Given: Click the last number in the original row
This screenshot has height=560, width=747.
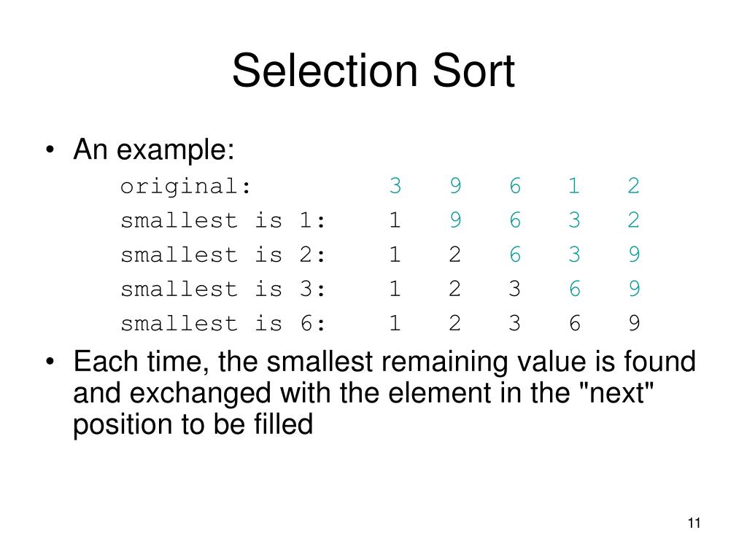Looking at the screenshot, I should 633,187.
